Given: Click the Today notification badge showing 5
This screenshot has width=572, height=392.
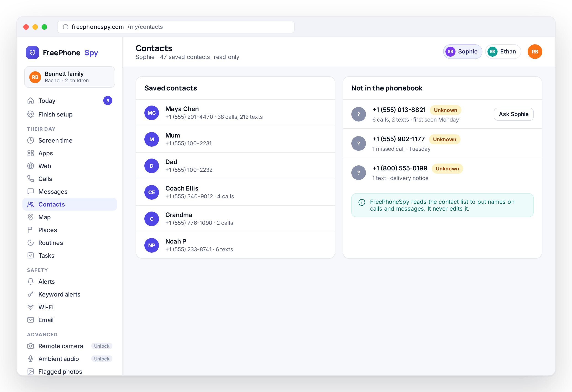Looking at the screenshot, I should 108,101.
